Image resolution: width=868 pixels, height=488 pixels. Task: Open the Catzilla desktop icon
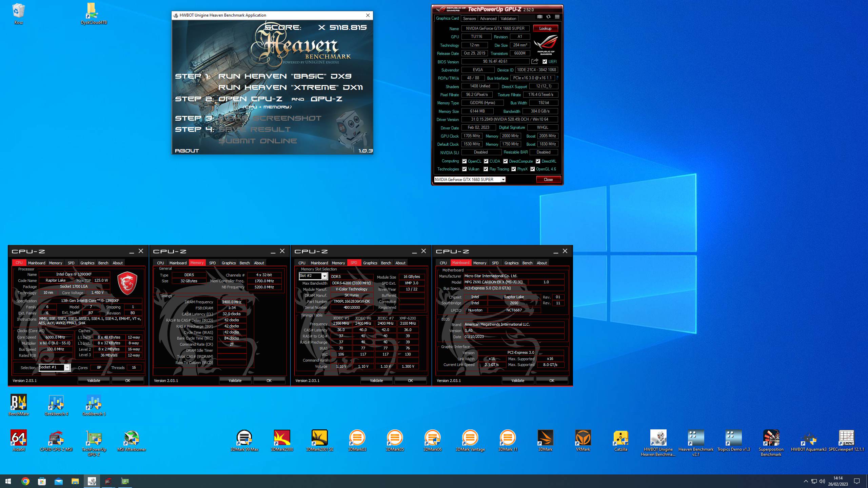tap(620, 441)
